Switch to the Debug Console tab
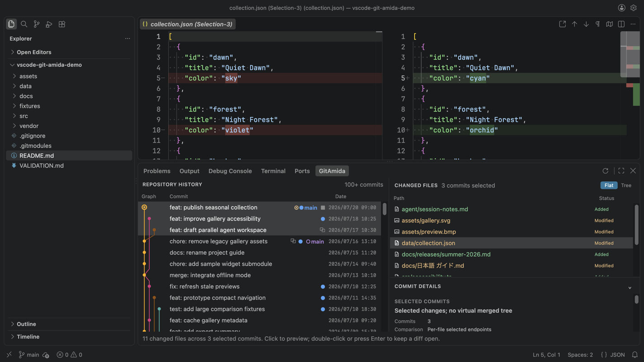 [x=230, y=171]
